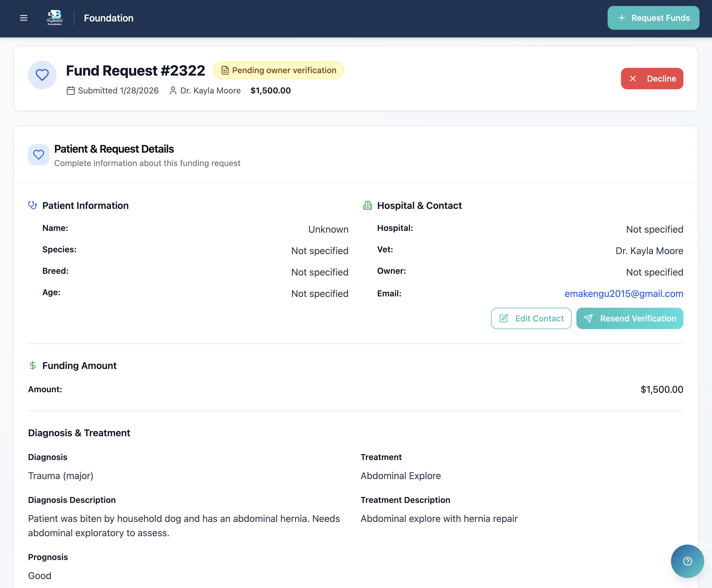Click the heart icon by Patient & Request Details
The height and width of the screenshot is (588, 712).
click(39, 155)
